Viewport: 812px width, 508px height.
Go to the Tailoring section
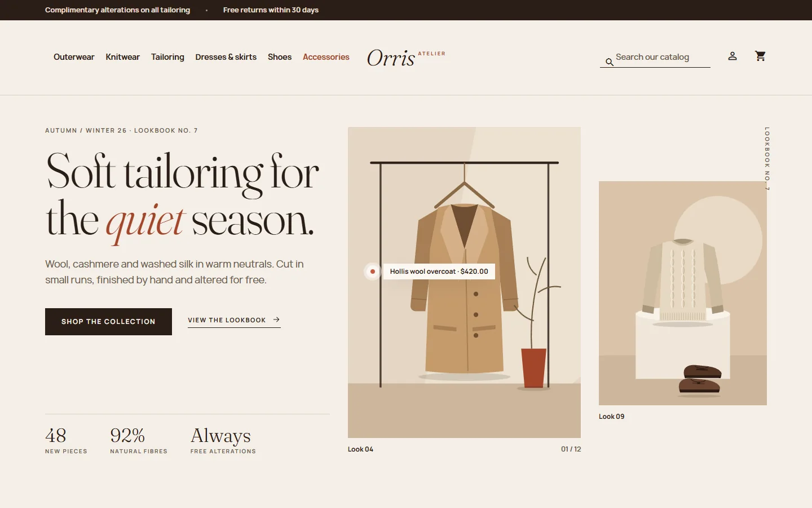pos(167,57)
